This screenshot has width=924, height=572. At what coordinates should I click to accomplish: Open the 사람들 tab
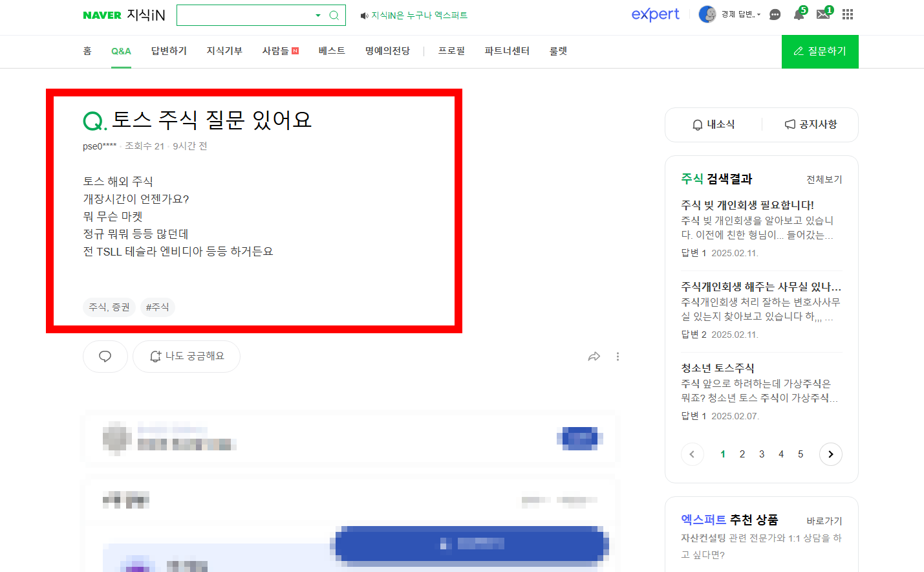pos(281,50)
